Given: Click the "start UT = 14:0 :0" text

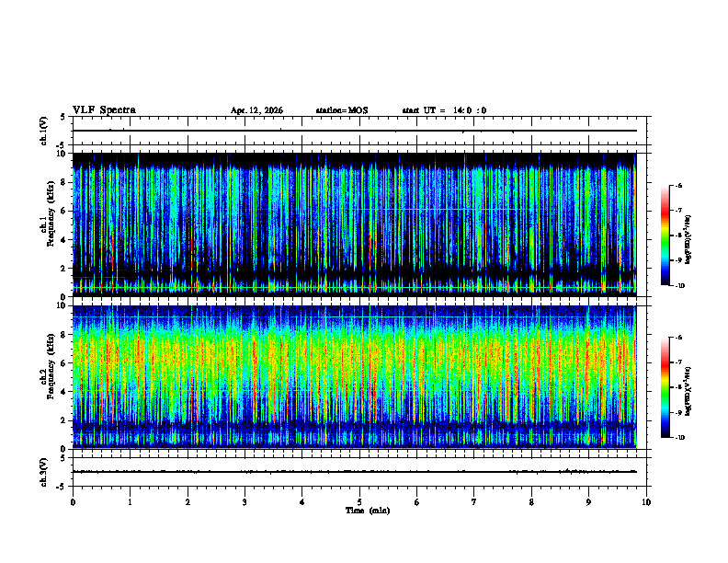Looking at the screenshot, I should click(x=444, y=110).
